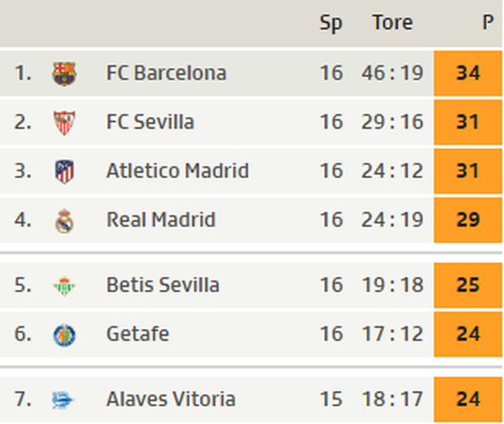Click Barcelona's orange 34 points cell
Screen dimensions: 504x424
(x=468, y=74)
